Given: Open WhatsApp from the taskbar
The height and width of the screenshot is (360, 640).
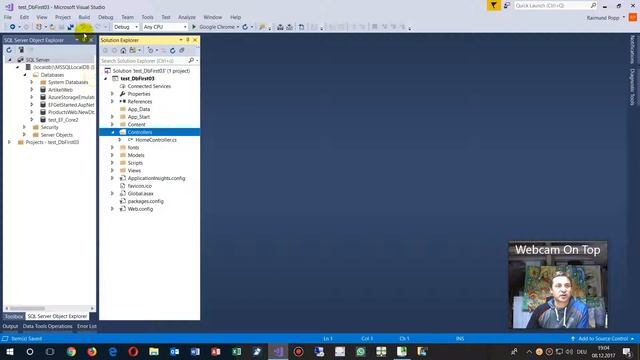Looking at the screenshot, I should coord(360,351).
